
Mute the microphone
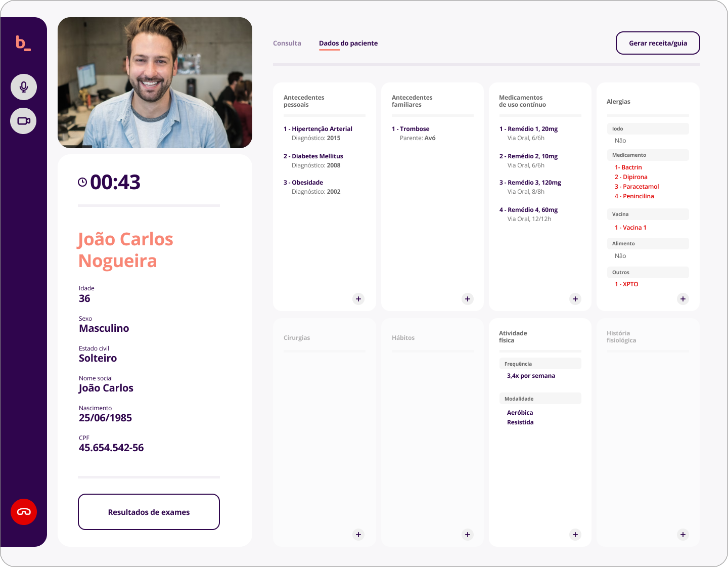tap(24, 87)
